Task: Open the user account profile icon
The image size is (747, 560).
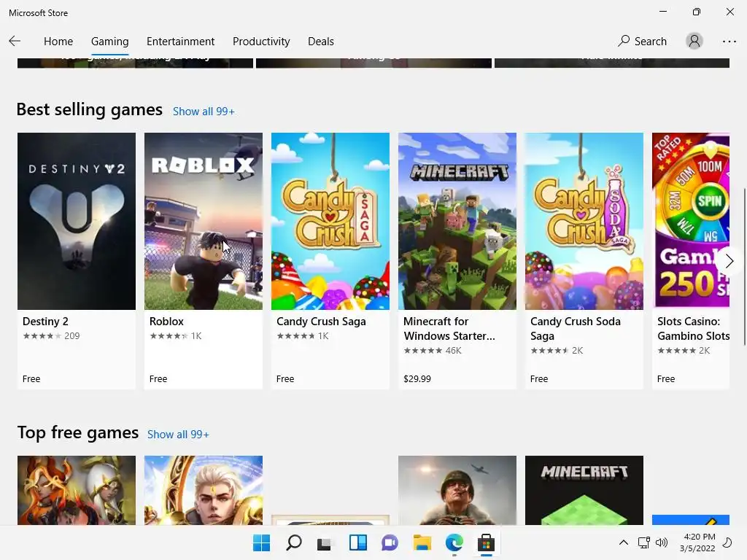Action: (694, 42)
